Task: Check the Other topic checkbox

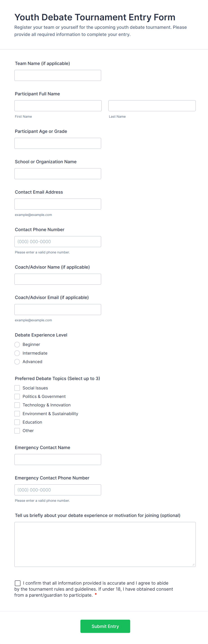Action: pyautogui.click(x=17, y=431)
